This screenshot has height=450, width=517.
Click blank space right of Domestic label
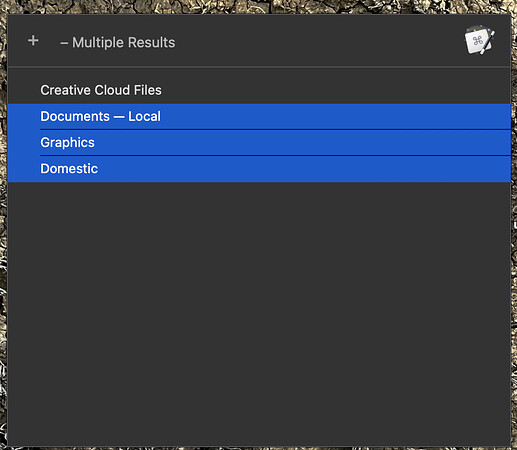[300, 169]
